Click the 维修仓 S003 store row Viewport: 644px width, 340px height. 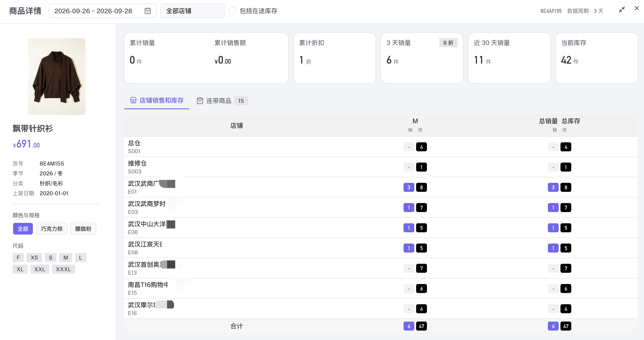(381, 167)
